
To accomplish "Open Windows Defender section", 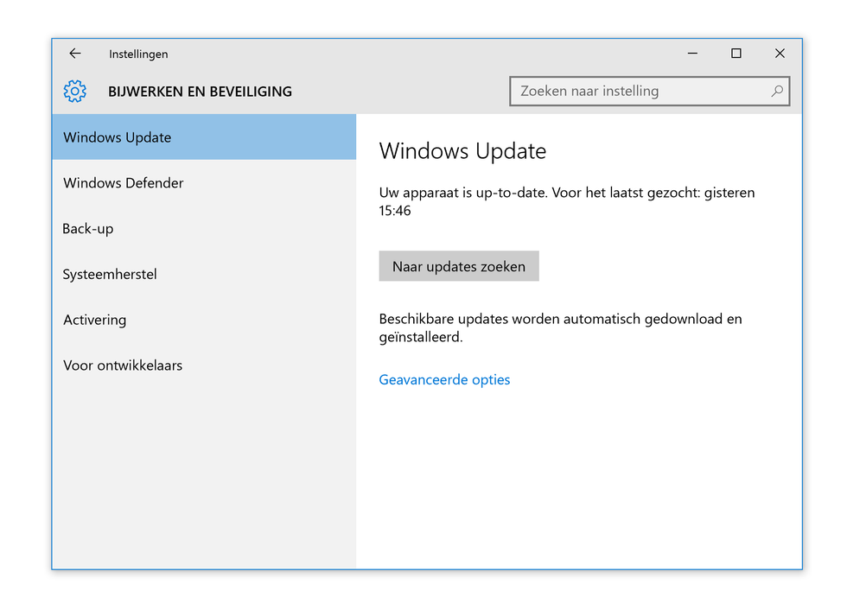I will click(204, 183).
